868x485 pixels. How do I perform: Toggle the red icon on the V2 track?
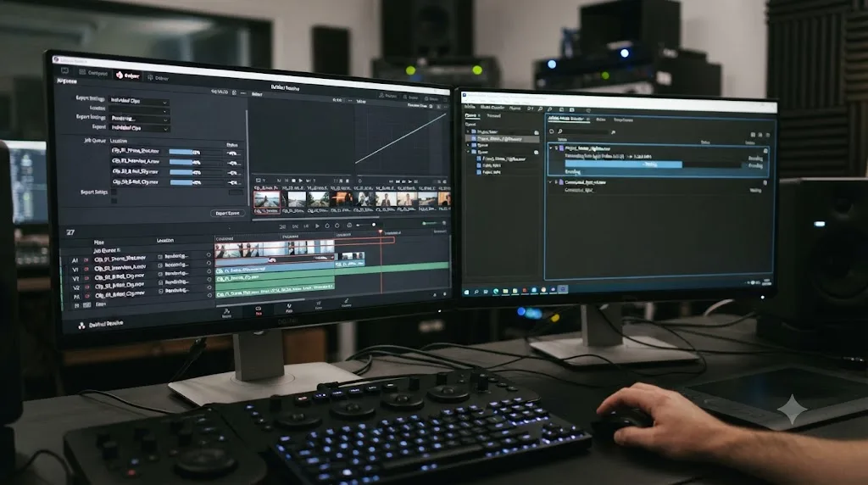click(86, 287)
